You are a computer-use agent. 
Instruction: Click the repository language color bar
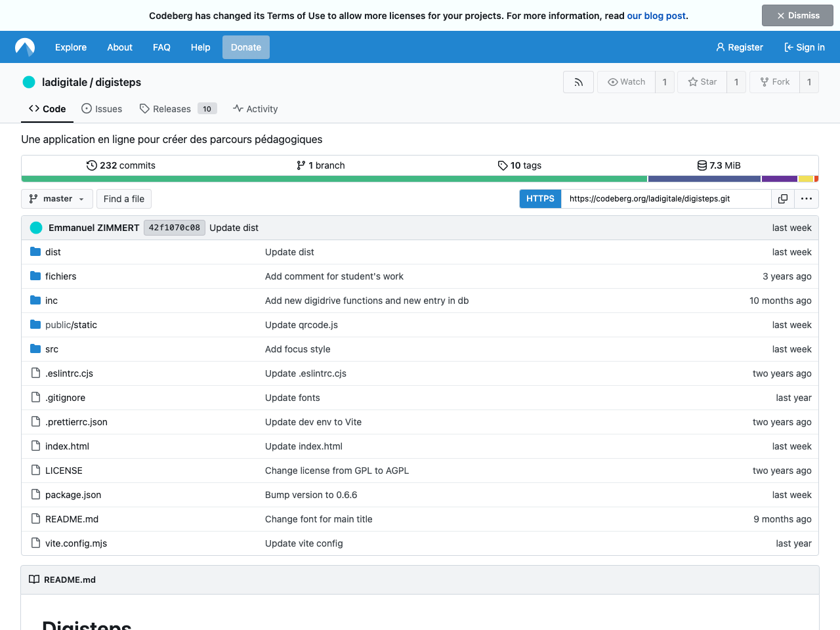[420, 178]
